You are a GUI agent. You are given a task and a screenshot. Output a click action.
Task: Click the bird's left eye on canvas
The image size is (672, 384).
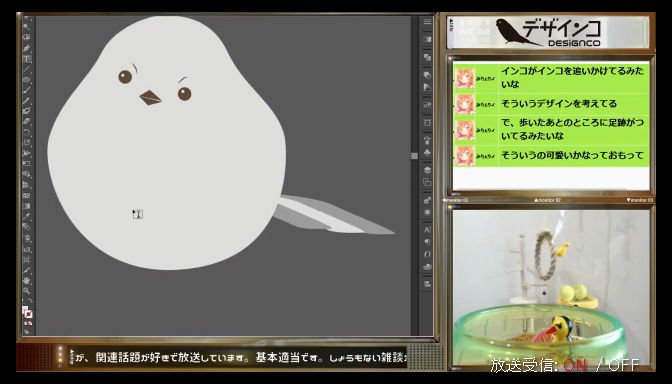coord(125,77)
